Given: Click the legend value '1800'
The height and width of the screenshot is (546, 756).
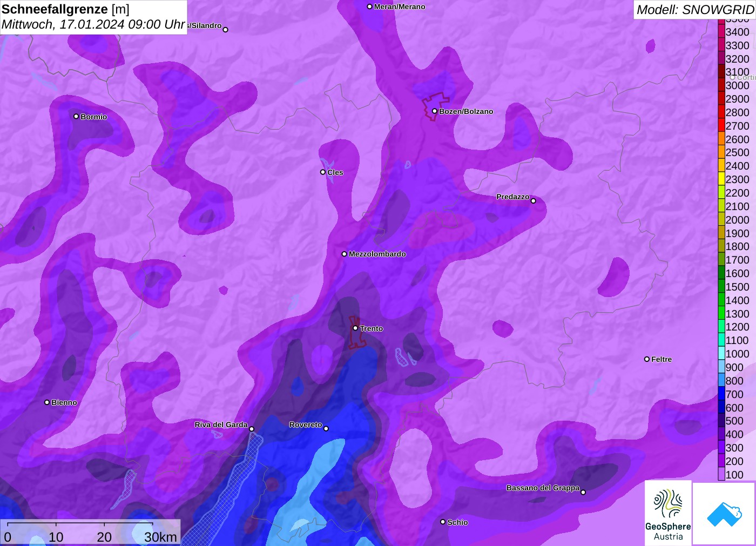Looking at the screenshot, I should tap(738, 246).
